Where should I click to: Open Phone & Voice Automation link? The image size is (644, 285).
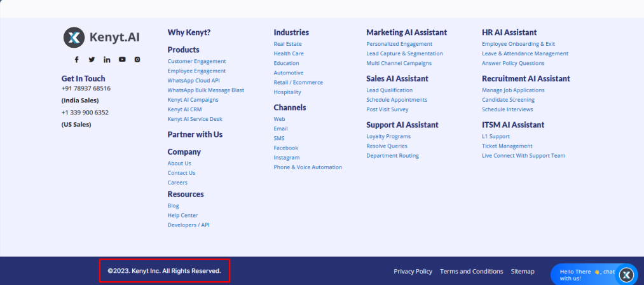tap(308, 167)
